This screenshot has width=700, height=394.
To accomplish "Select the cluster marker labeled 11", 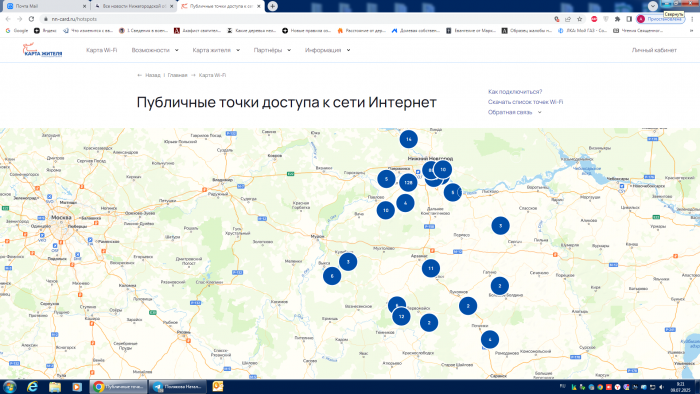I will click(x=431, y=268).
